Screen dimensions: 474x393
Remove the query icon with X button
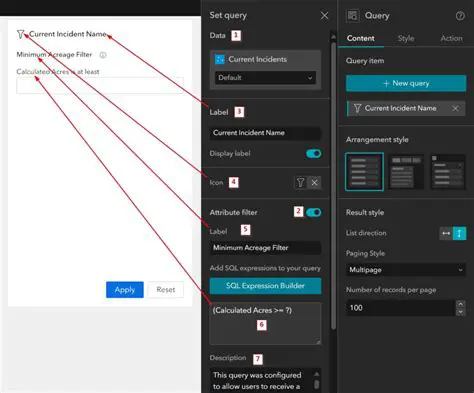(x=314, y=183)
